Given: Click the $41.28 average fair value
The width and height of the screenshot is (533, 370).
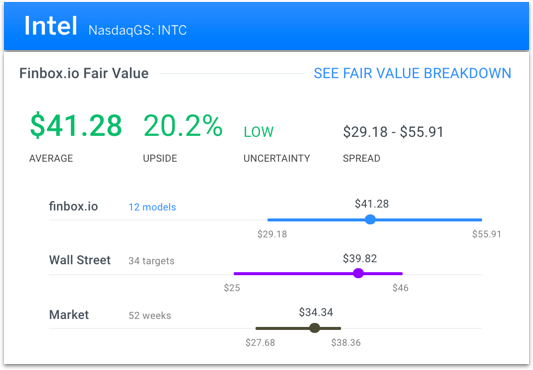Looking at the screenshot, I should pos(76,125).
